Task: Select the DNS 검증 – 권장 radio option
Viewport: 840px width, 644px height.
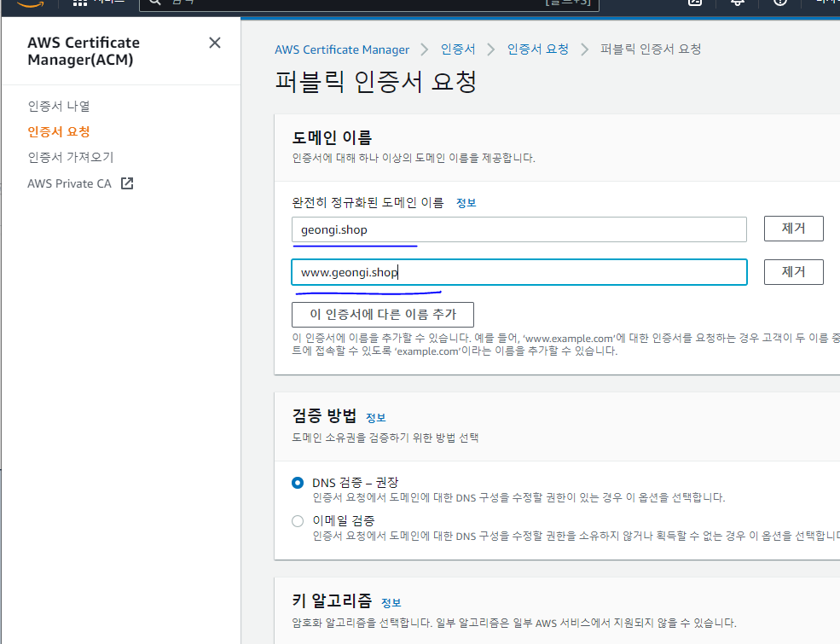Action: click(298, 483)
